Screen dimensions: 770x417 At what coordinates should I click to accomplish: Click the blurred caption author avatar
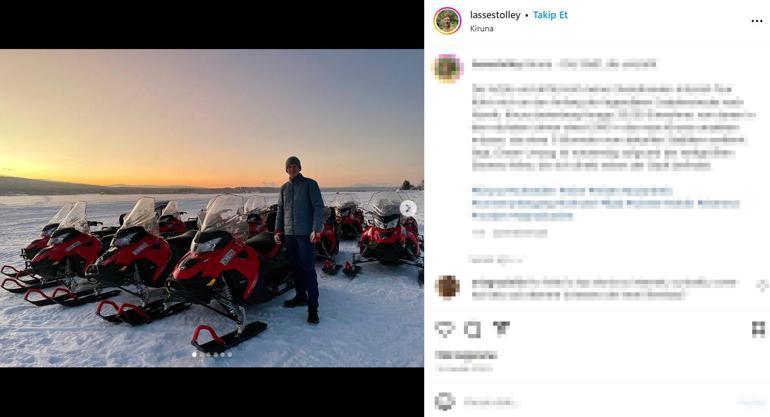pyautogui.click(x=448, y=68)
